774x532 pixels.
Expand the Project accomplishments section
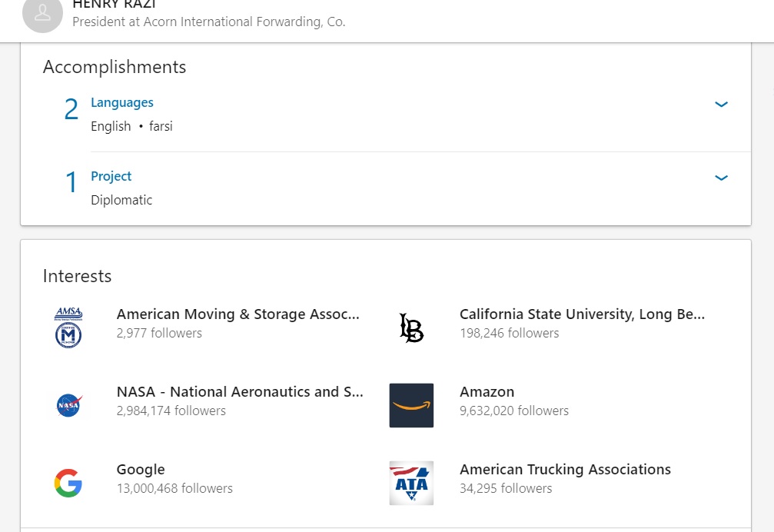click(721, 178)
